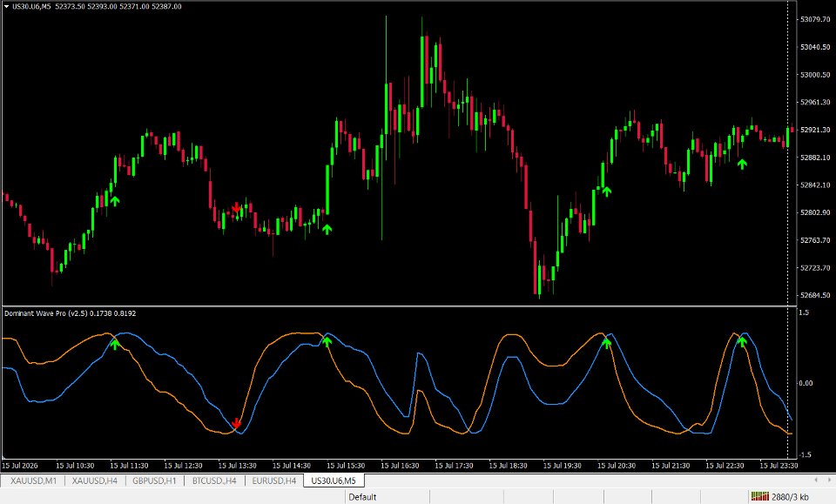
Task: Select the green buy arrow on the price chart near 15:10
Action: pyautogui.click(x=327, y=229)
